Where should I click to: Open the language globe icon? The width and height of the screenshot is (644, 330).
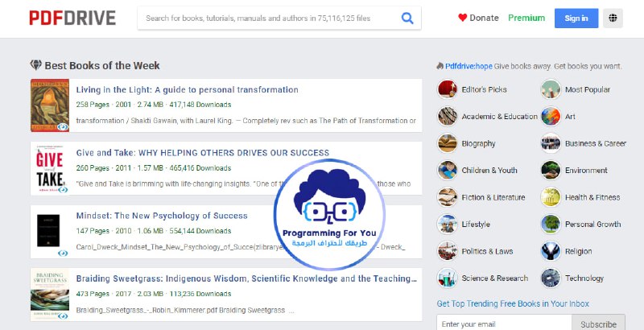pos(613,18)
